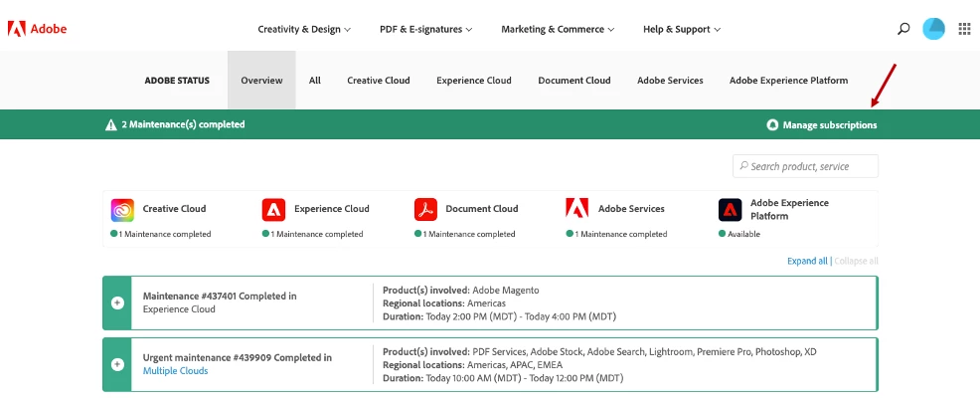This screenshot has height=403, width=980.
Task: Open PDF & E-signatures dropdown menu
Action: pyautogui.click(x=425, y=29)
